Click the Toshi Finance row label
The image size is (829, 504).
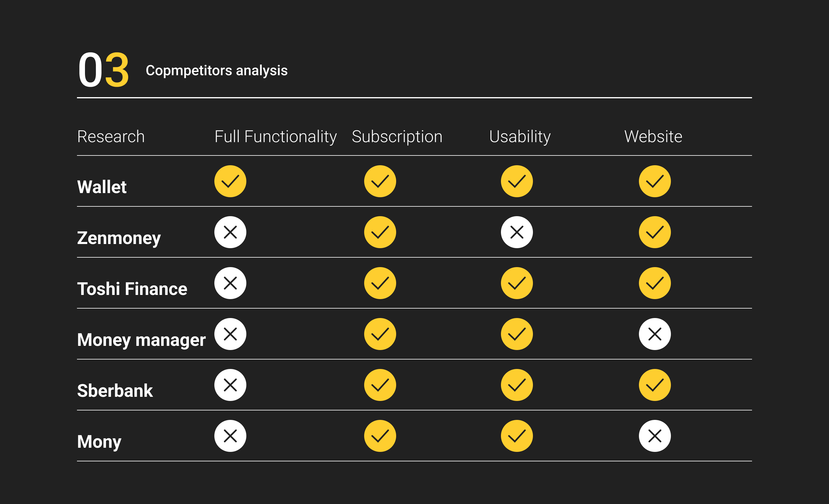point(132,289)
